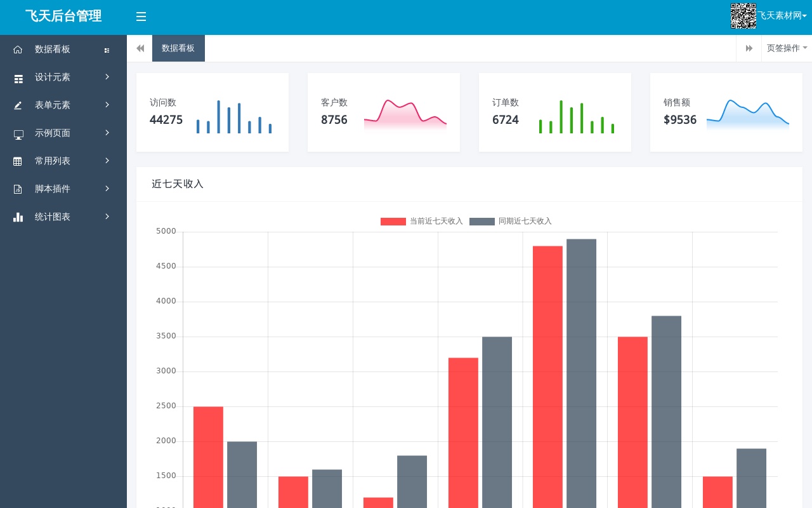Open the 飞天素材网 user dropdown

coord(783,16)
